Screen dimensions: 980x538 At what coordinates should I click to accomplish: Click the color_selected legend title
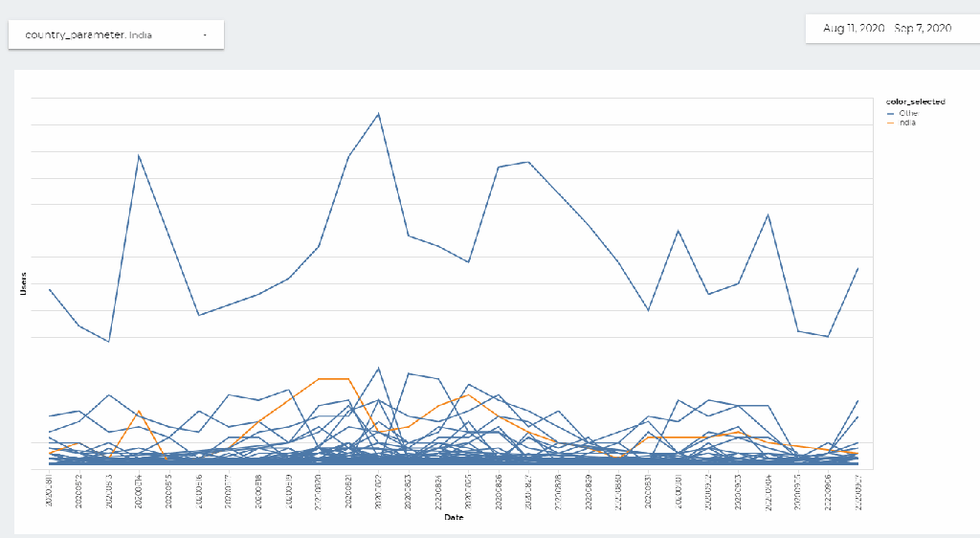(x=915, y=101)
